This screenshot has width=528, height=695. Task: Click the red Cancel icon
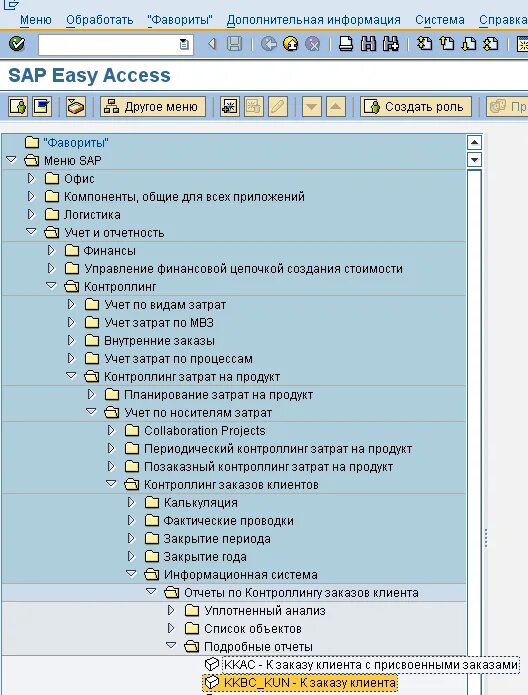pyautogui.click(x=313, y=44)
